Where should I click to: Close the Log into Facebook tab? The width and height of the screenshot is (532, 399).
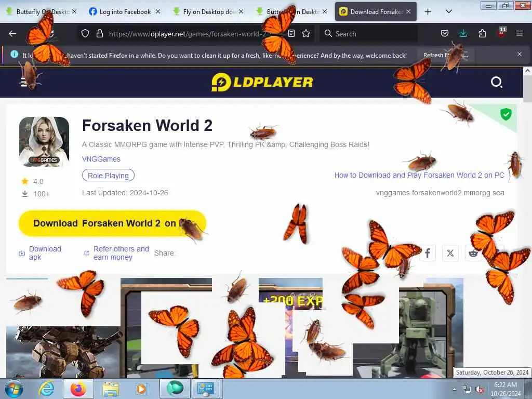[158, 11]
